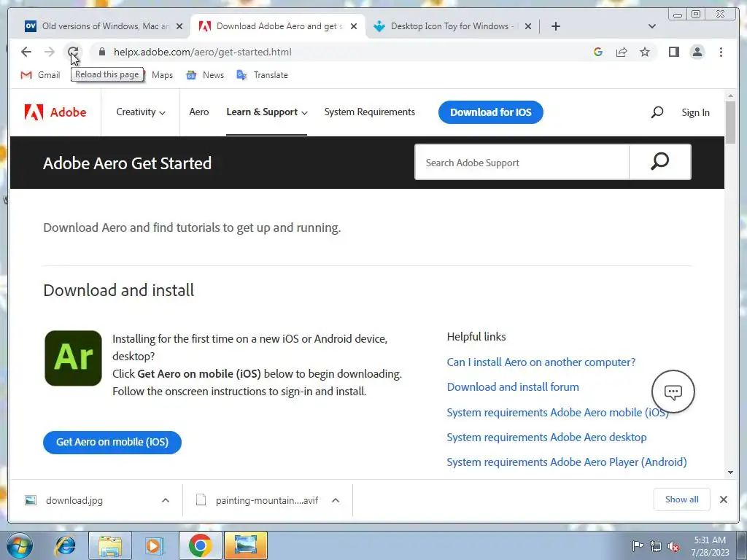Screen dimensions: 747x560
Task: Click Show all downloads
Action: [682, 499]
